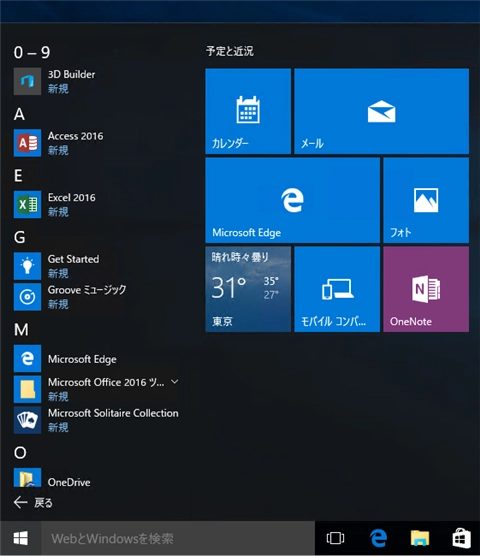Image resolution: width=480 pixels, height=556 pixels.
Task: Open the Get Started lightbulb icon
Action: [x=27, y=266]
